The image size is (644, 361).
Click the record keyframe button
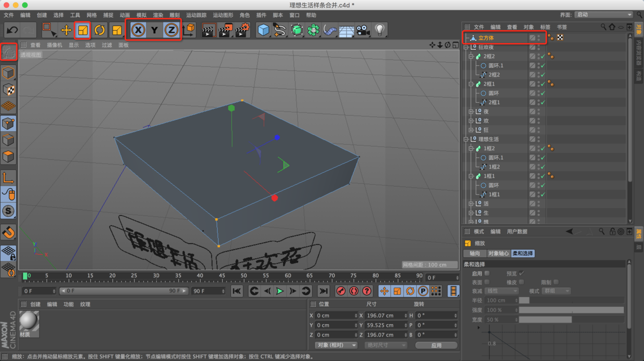[341, 291]
